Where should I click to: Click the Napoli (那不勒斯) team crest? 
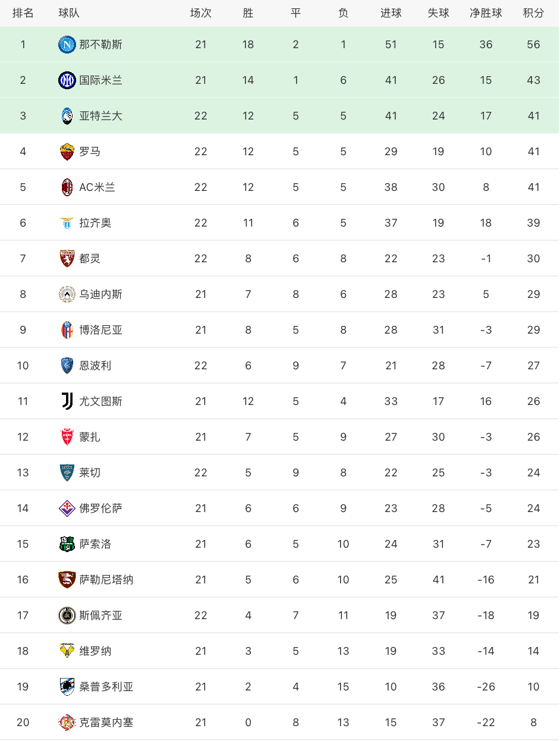click(x=67, y=44)
